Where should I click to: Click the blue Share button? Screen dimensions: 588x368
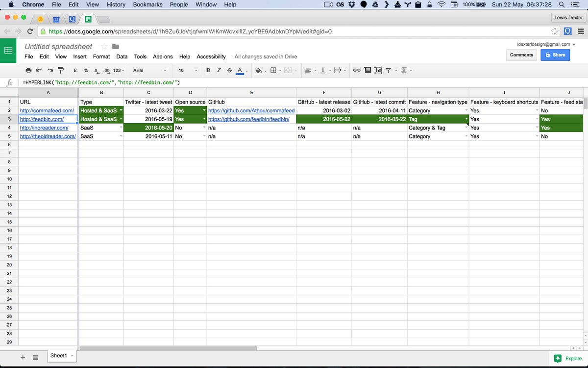click(x=555, y=55)
